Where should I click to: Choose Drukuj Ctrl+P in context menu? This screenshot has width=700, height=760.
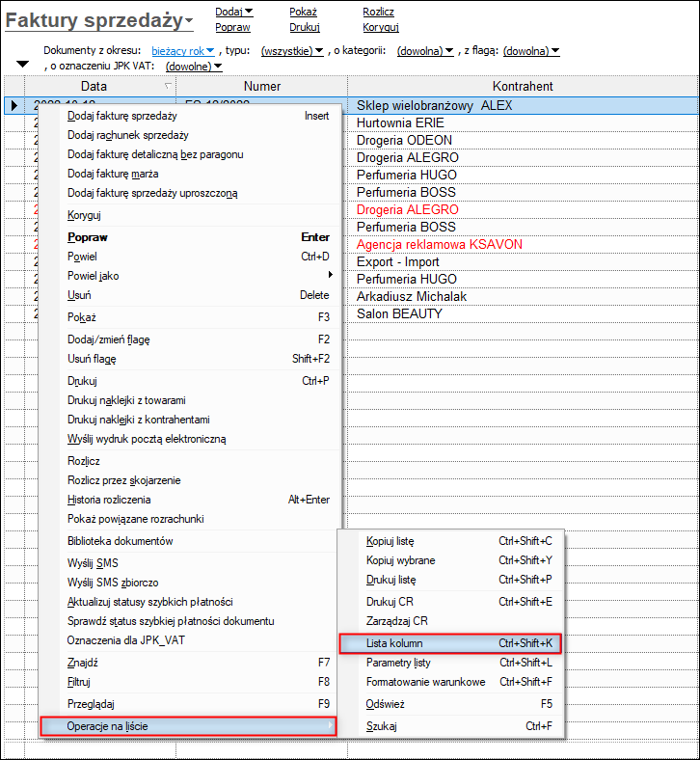(198, 381)
